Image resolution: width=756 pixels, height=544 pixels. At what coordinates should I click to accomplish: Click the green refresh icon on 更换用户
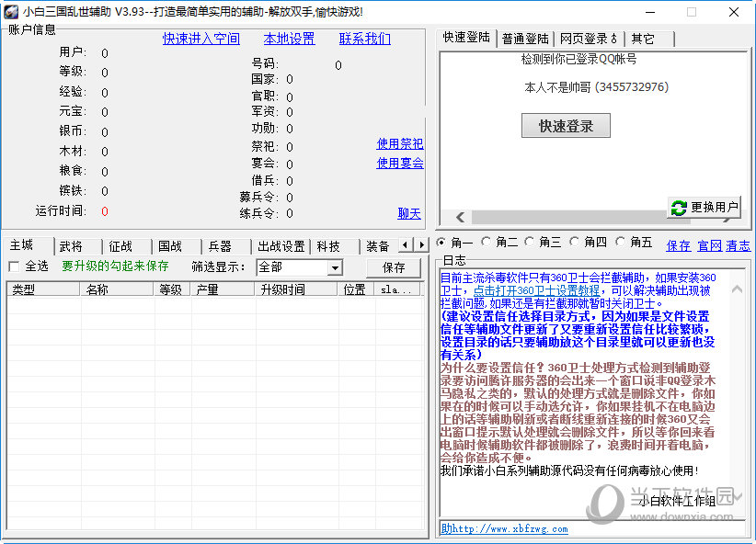pos(679,208)
